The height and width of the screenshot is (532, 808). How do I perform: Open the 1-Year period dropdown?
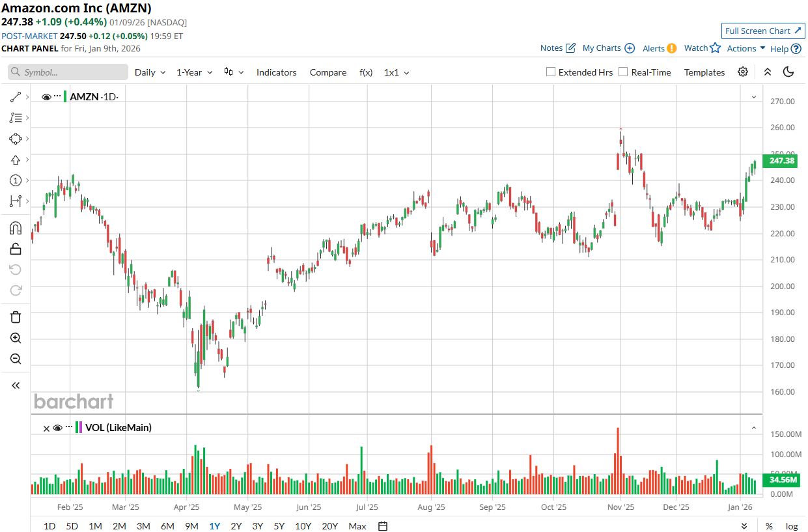tap(195, 72)
